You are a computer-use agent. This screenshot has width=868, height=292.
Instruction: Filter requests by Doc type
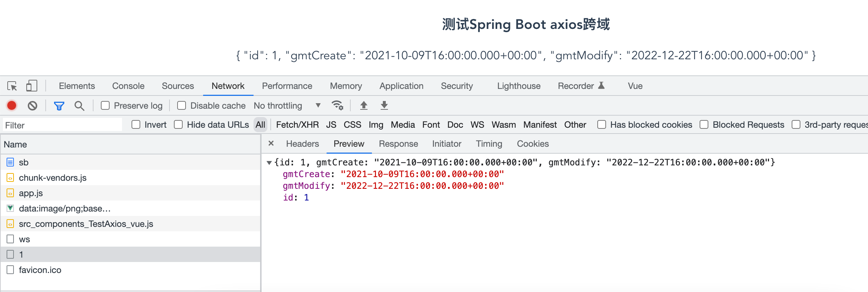tap(455, 125)
